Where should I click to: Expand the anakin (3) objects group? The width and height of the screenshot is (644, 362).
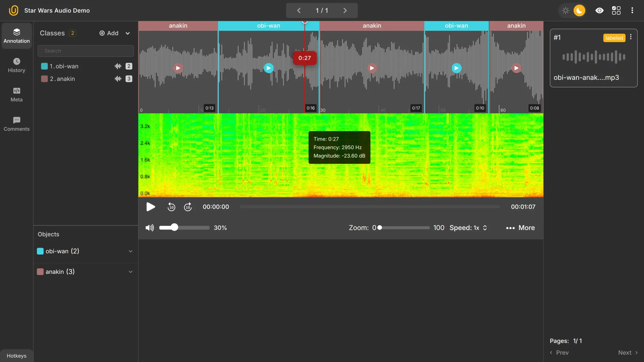(x=130, y=272)
